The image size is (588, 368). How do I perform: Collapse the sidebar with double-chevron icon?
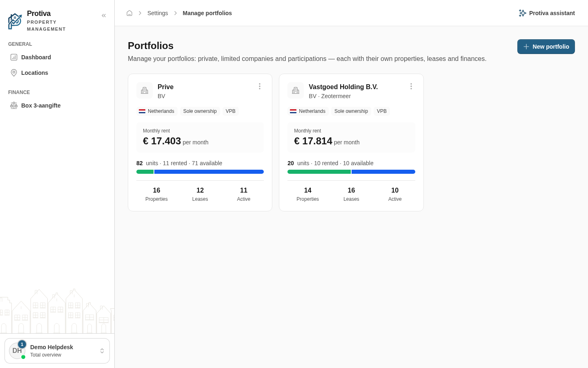click(104, 16)
